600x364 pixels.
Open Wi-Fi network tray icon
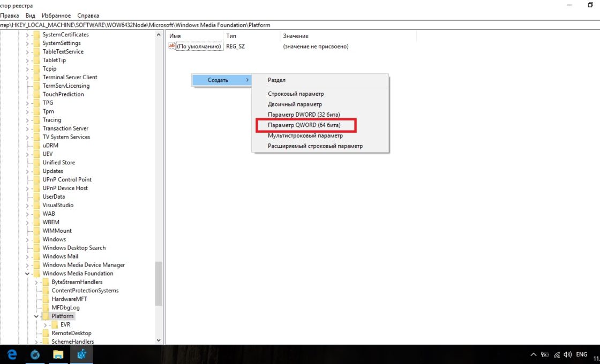pyautogui.click(x=557, y=355)
